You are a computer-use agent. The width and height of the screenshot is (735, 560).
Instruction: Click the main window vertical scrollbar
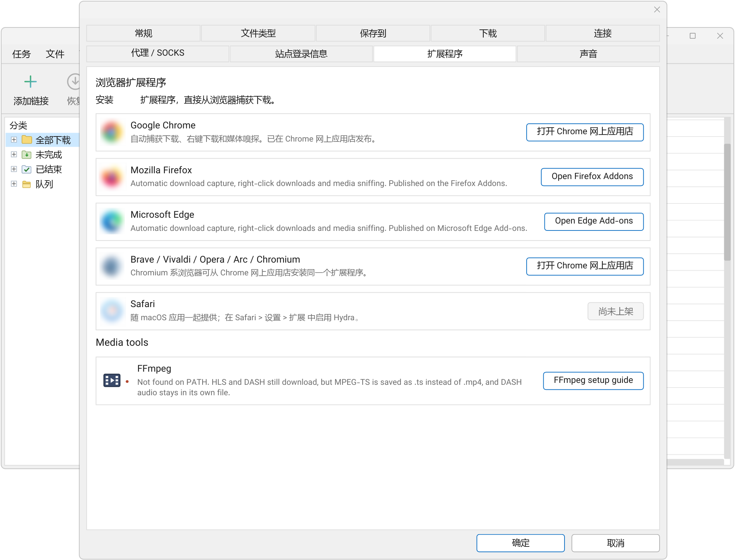point(727,202)
